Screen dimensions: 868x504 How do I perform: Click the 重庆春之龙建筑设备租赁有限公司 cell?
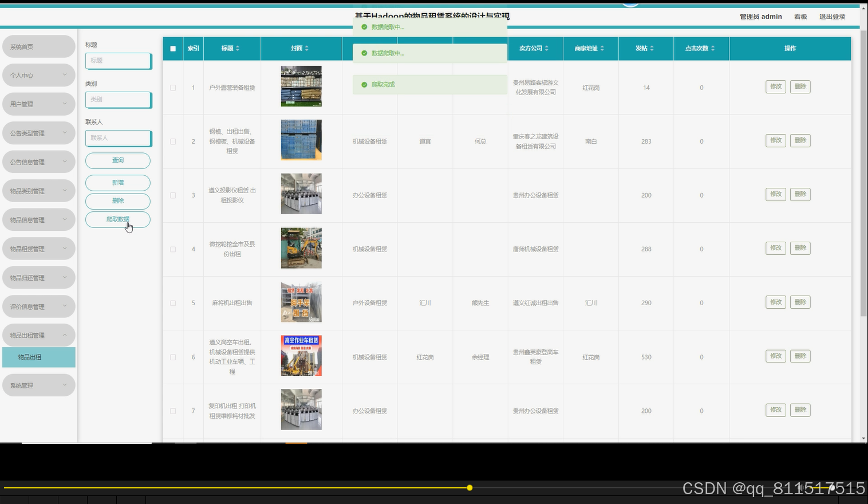[x=535, y=141]
